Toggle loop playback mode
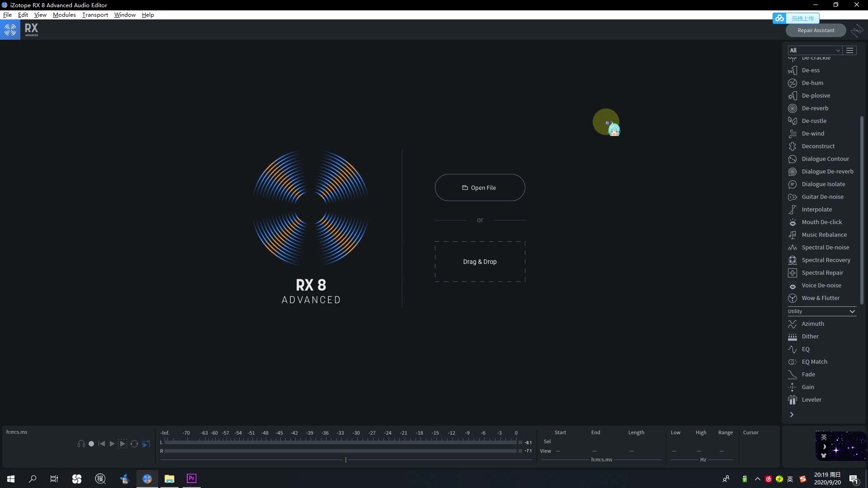The image size is (868, 488). [134, 444]
